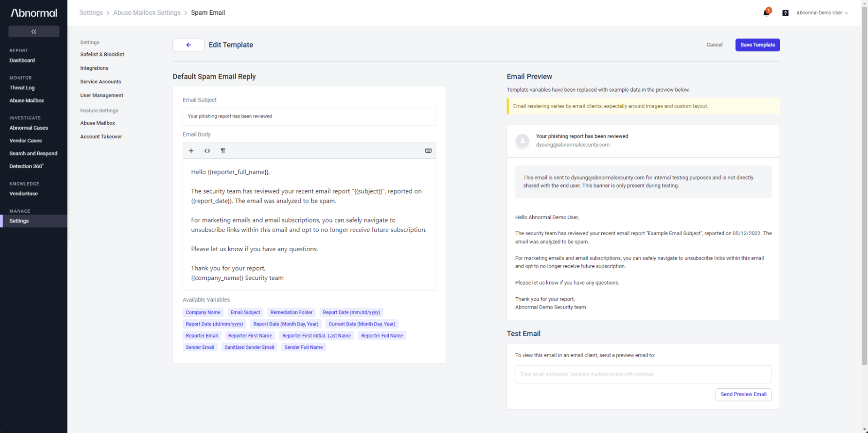Viewport: 868px width, 433px height.
Task: Insert content with the plus icon
Action: click(x=191, y=151)
